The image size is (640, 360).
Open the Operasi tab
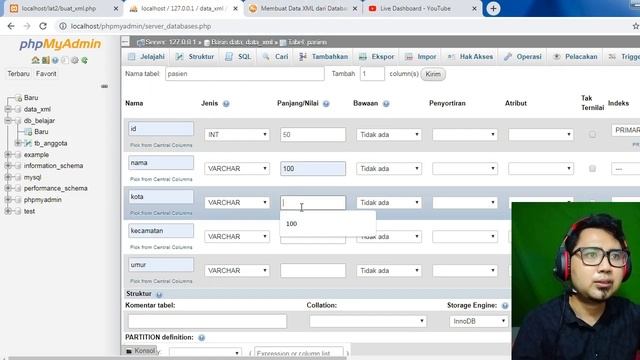(523, 57)
